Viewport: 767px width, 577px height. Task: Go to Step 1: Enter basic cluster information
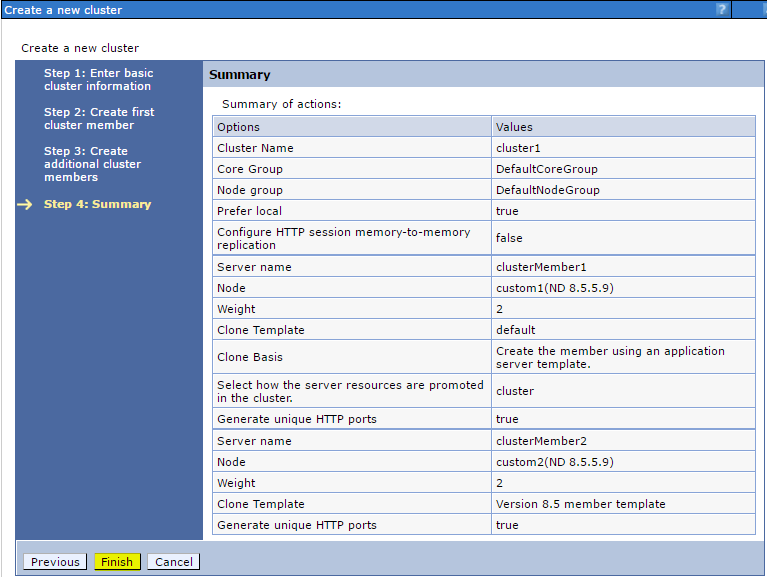pos(98,80)
